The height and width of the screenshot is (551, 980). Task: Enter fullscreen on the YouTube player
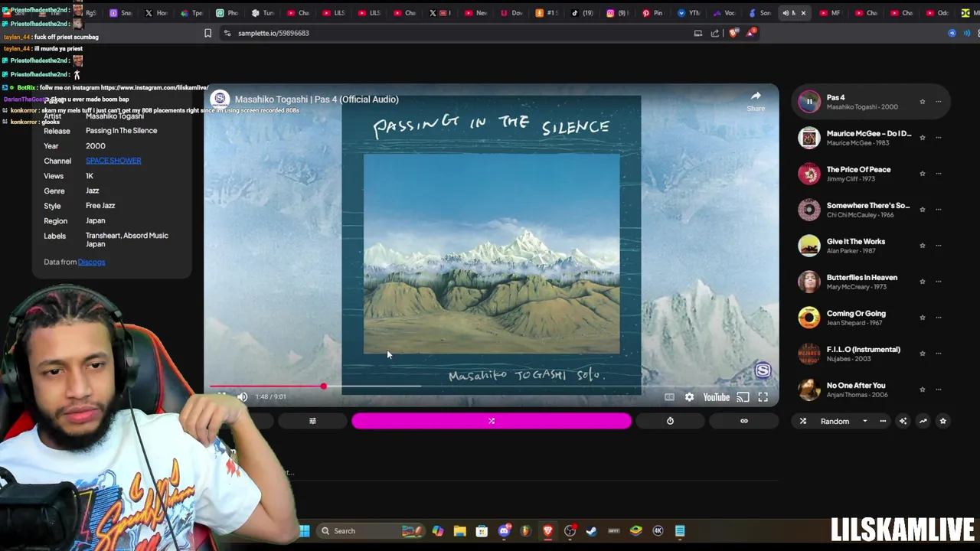[x=763, y=396]
